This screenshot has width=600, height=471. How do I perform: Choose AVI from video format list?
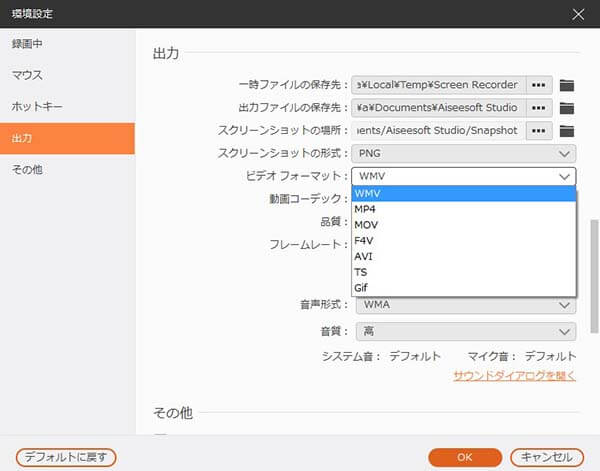(463, 256)
